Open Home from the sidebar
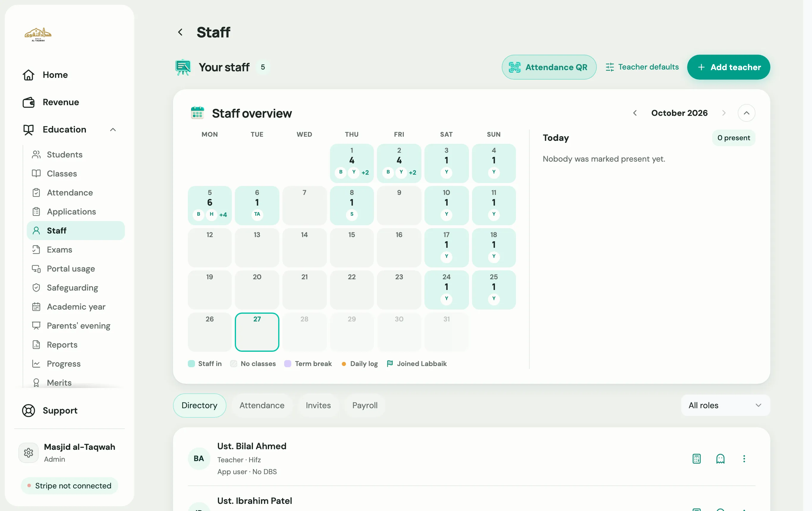The width and height of the screenshot is (812, 511). (x=55, y=75)
